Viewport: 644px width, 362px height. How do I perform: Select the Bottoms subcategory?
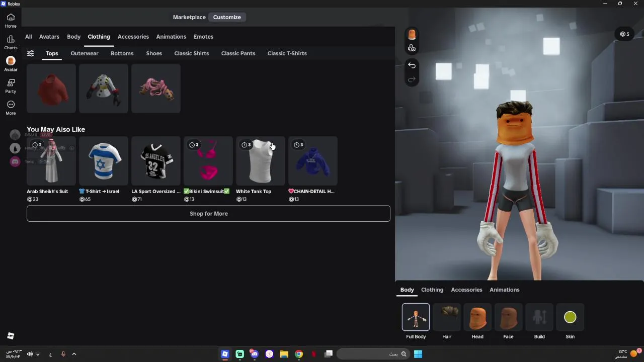click(x=122, y=53)
